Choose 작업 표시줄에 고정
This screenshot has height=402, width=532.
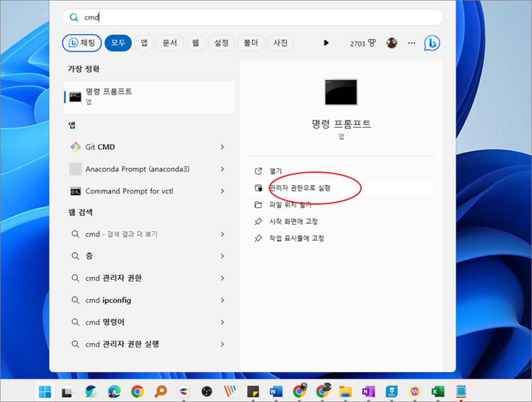pos(341,238)
